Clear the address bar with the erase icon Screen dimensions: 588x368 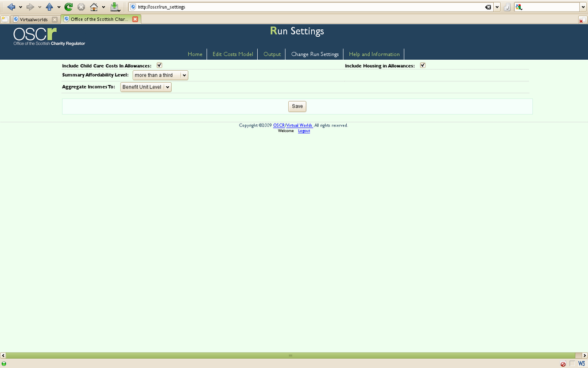click(x=488, y=7)
